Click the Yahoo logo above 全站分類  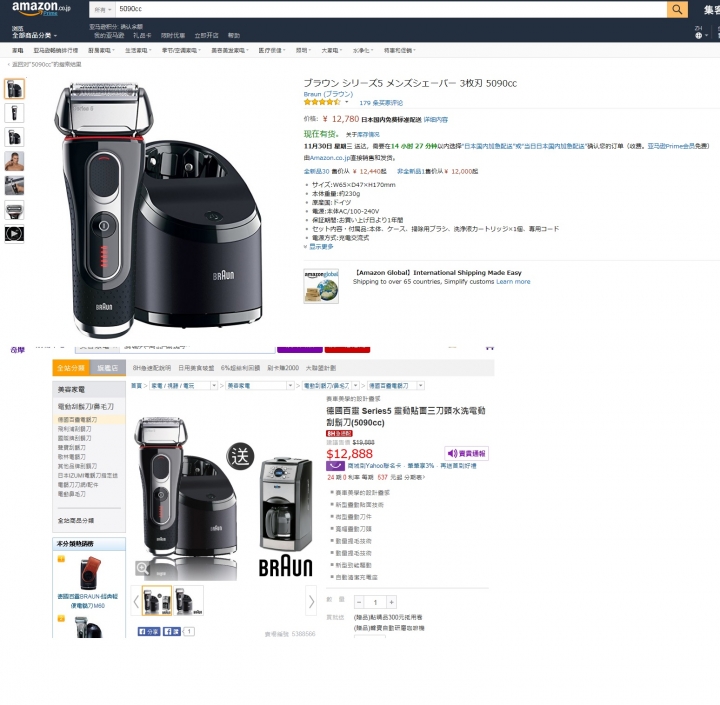point(17,350)
